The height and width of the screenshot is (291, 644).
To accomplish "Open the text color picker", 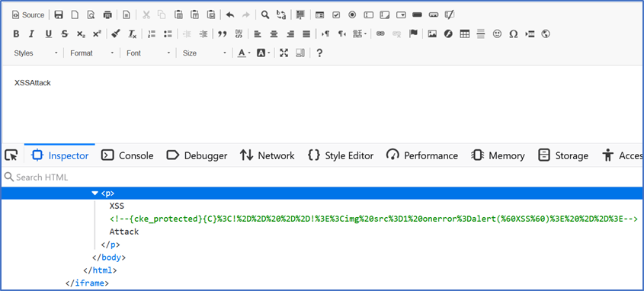I will [244, 53].
